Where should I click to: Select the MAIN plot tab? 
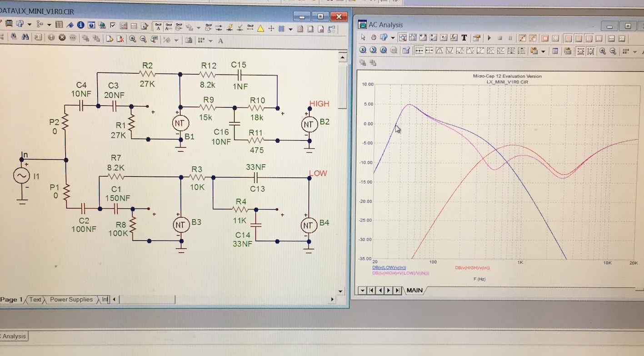coord(414,290)
